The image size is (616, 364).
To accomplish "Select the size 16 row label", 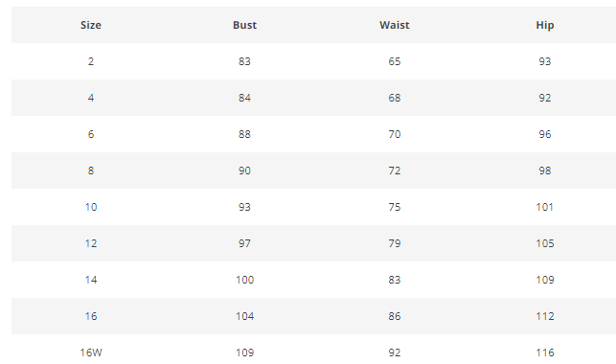I will pos(91,316).
